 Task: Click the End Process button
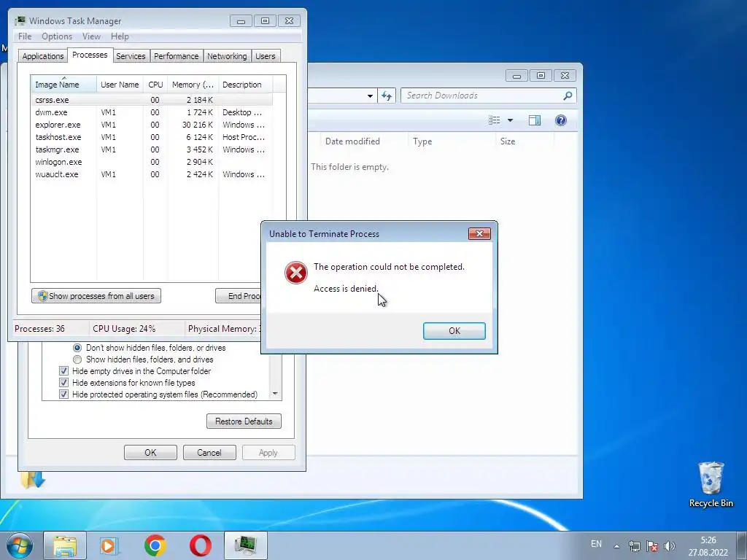[x=239, y=296]
